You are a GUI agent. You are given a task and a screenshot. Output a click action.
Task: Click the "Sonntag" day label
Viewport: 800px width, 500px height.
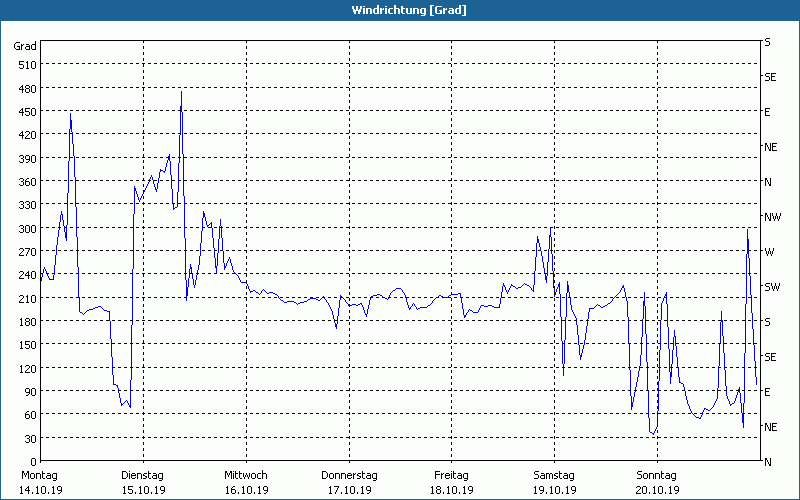pos(657,476)
